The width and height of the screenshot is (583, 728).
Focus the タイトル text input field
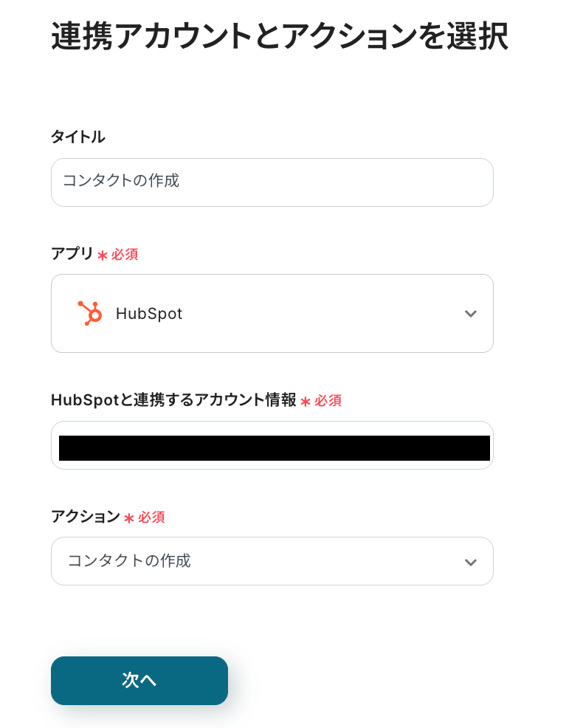(272, 182)
